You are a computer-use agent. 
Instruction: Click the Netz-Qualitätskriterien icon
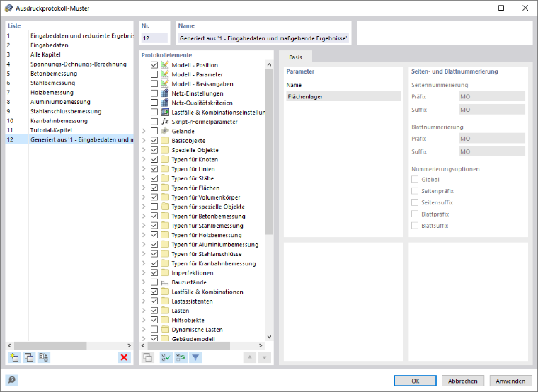[x=165, y=103]
